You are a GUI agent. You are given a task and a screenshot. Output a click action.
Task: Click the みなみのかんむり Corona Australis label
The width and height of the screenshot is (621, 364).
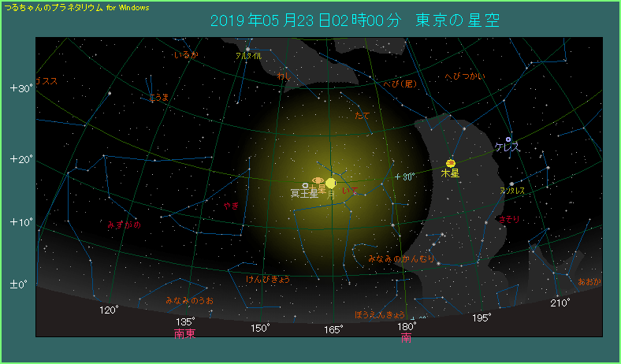click(401, 258)
